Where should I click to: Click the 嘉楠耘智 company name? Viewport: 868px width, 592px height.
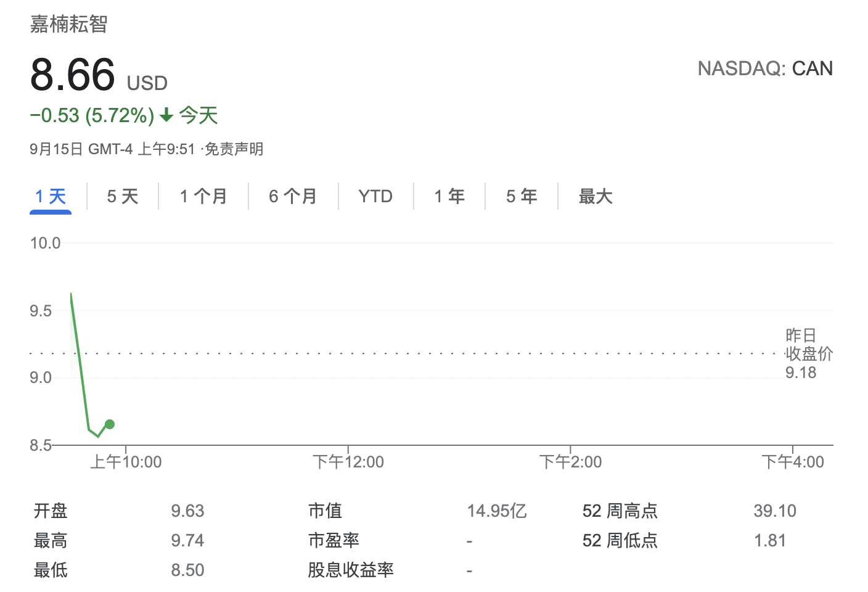coord(69,25)
